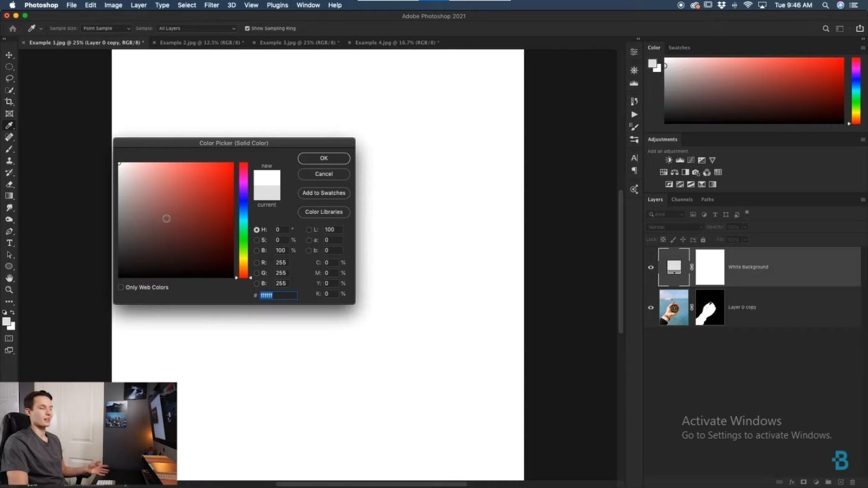Open the Filter menu
868x488 pixels.
211,5
